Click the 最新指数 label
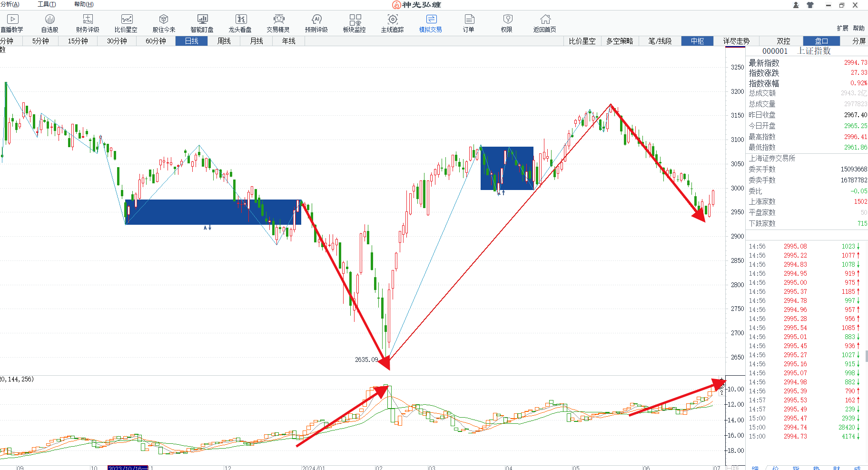Viewport: 868px width, 470px height. tap(764, 63)
